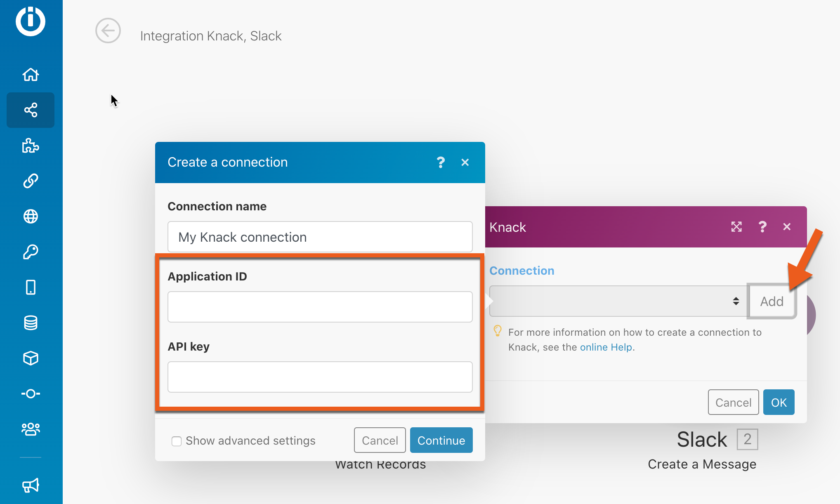Image resolution: width=840 pixels, height=504 pixels.
Task: Open the Teams people icon
Action: pyautogui.click(x=31, y=429)
